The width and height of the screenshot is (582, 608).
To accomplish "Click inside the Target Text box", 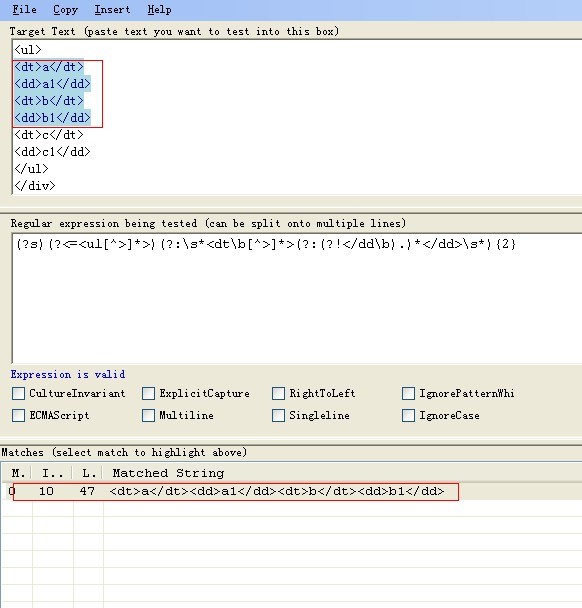I will click(x=297, y=117).
